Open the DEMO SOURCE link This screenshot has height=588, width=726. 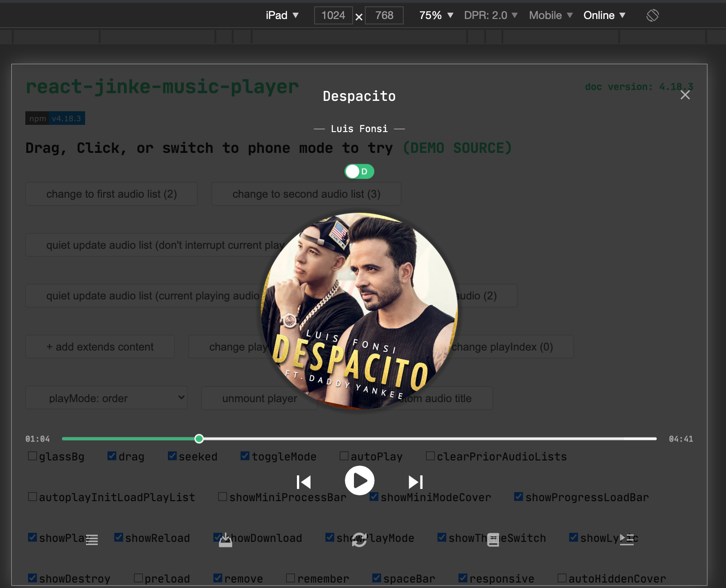click(x=457, y=148)
